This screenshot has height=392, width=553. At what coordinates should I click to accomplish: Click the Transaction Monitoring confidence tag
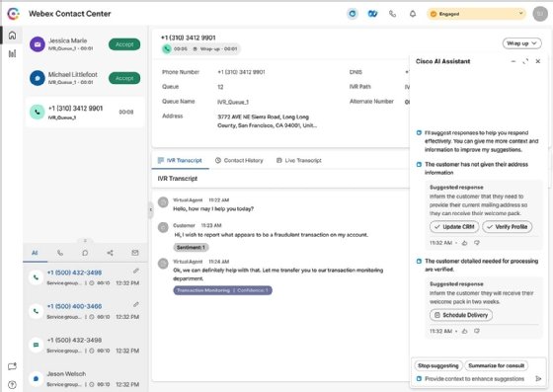coord(222,290)
